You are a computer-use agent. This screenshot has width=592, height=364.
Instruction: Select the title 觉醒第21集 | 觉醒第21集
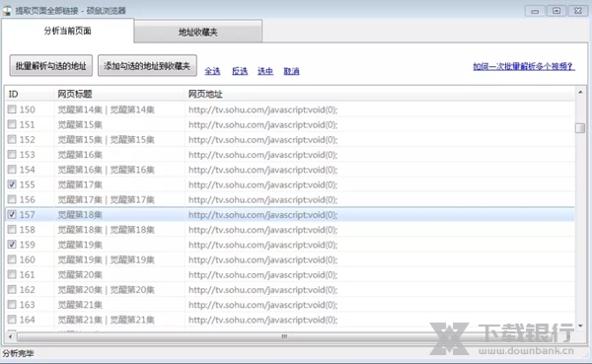(x=107, y=320)
